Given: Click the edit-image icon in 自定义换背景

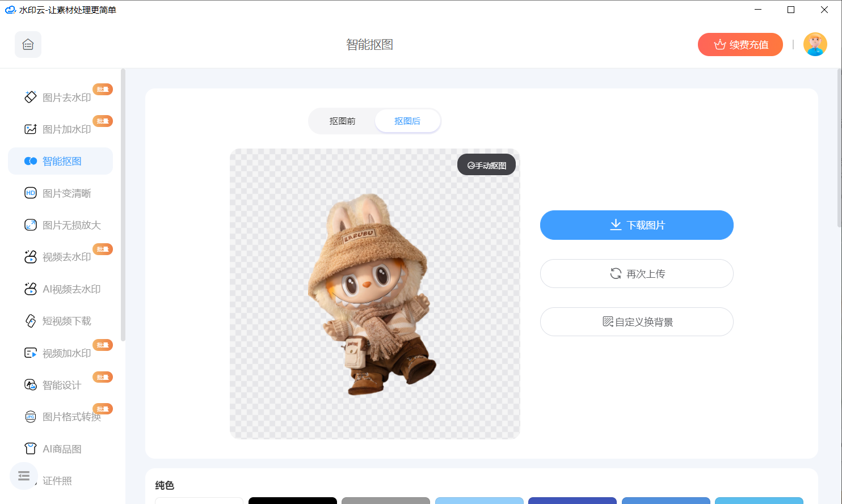Looking at the screenshot, I should point(608,321).
